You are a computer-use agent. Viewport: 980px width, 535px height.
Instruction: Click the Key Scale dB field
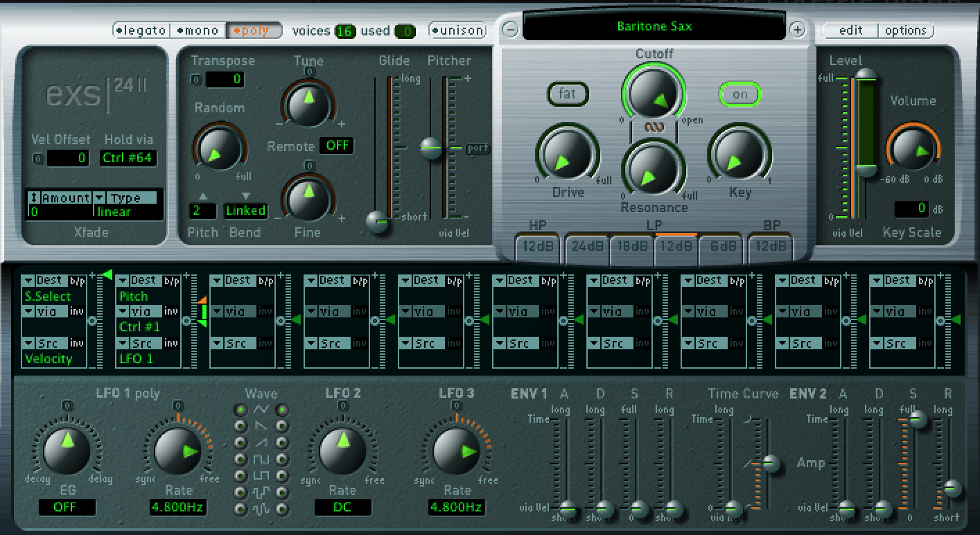coord(911,208)
